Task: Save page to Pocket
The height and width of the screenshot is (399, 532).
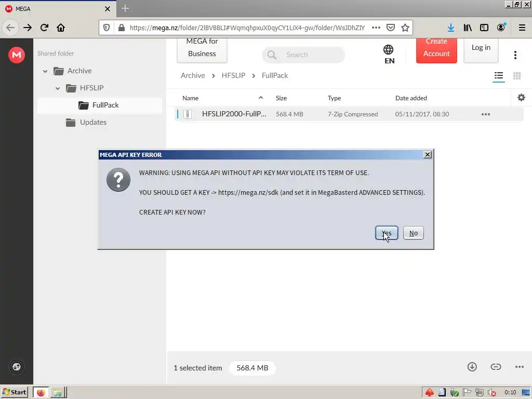Action: pos(391,28)
